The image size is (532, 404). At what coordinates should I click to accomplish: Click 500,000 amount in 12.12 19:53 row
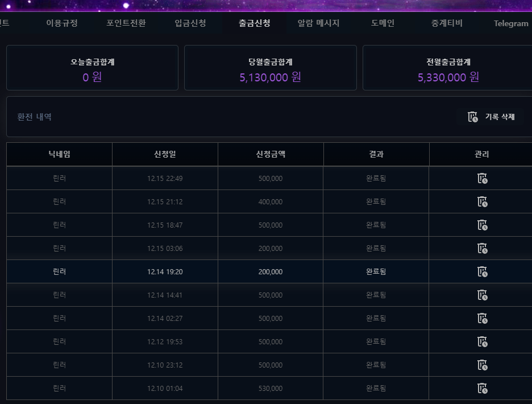271,342
